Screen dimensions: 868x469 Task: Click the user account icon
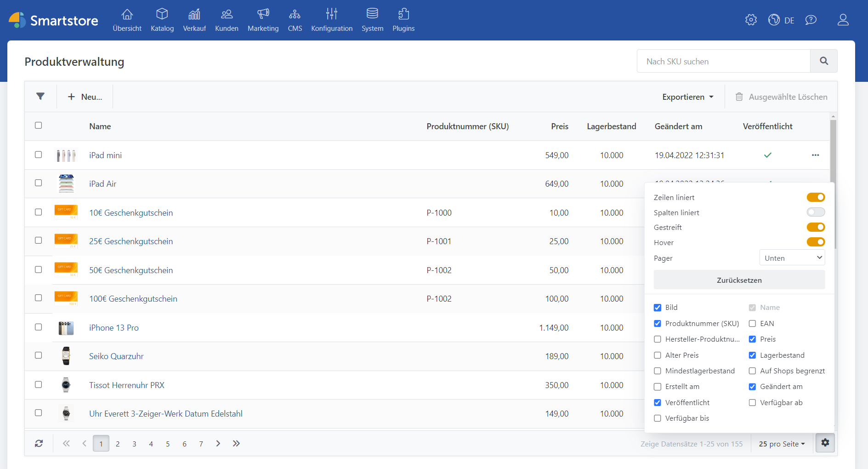843,20
